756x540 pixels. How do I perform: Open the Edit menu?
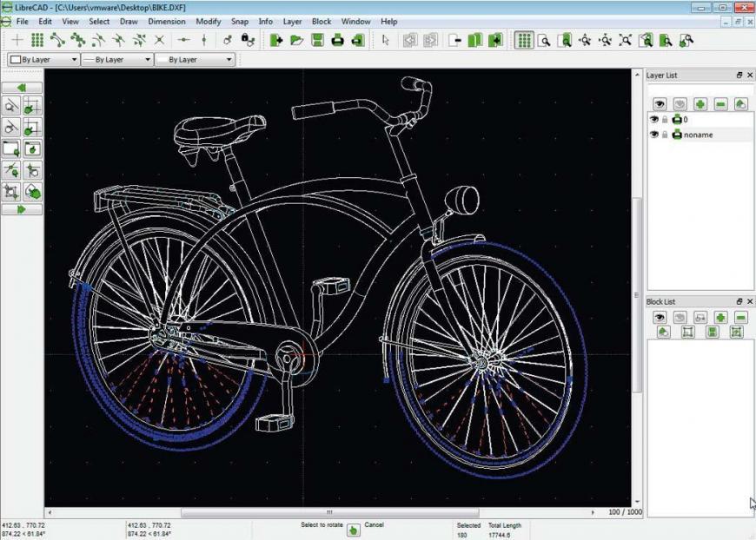(x=45, y=22)
